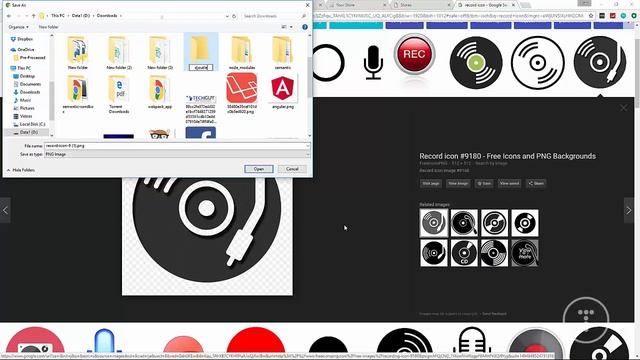Screen dimensions: 640x360
Task: Click the CD-labeled related image thumbnail
Action: (464, 253)
